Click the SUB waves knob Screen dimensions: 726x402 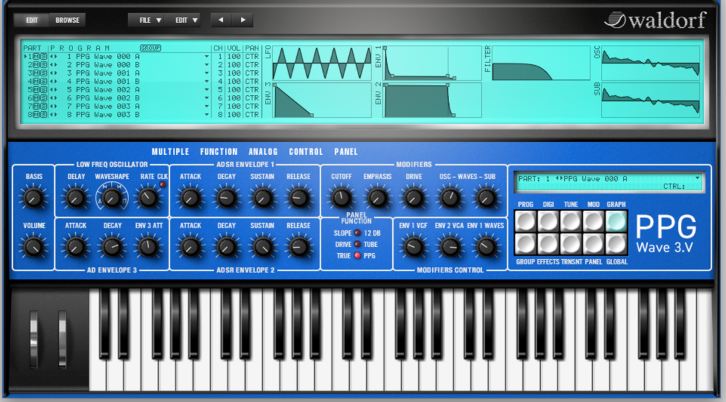[x=486, y=198]
